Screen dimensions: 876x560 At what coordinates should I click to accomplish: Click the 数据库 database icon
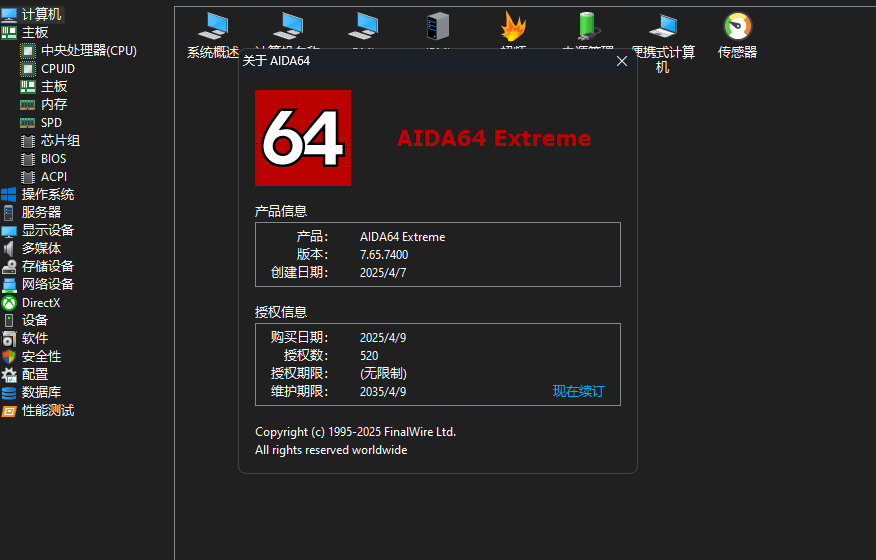(x=9, y=393)
